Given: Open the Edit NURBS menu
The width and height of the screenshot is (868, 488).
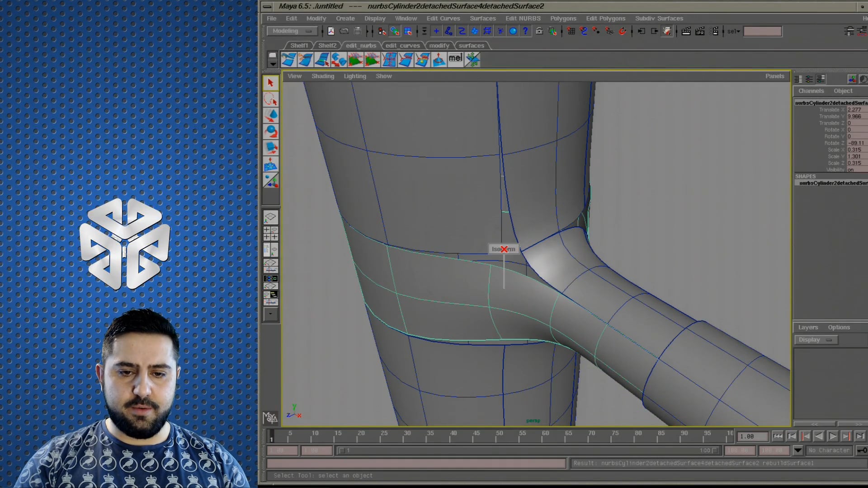Looking at the screenshot, I should [523, 19].
